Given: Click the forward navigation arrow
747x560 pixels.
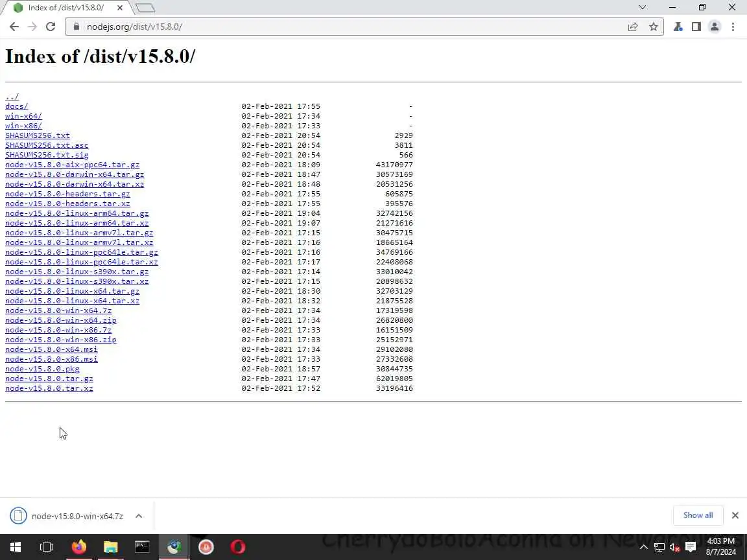Looking at the screenshot, I should [32, 27].
